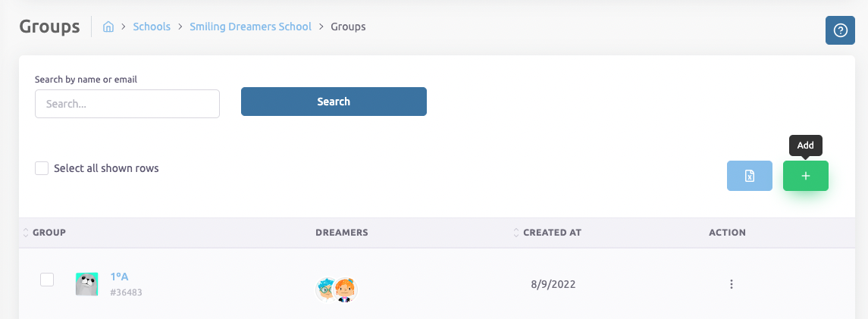
Task: Click the seal avatar of group 1ºA
Action: coord(87,284)
